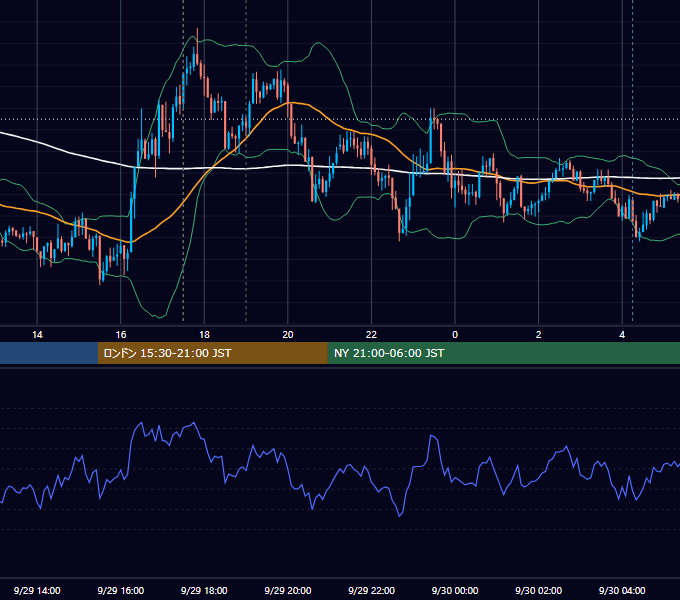
Task: Click the 9/29 18:00 date label
Action: tap(204, 590)
